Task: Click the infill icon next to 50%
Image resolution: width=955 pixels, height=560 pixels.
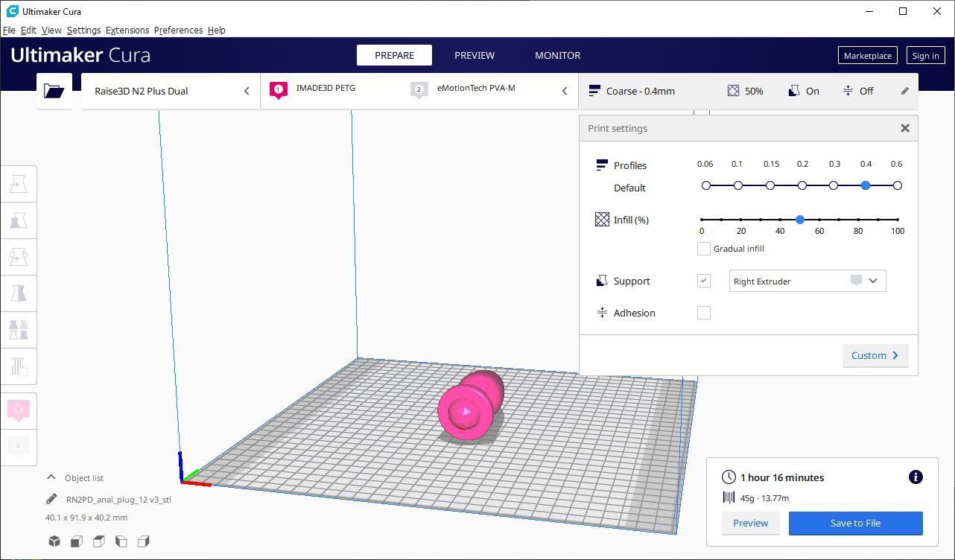Action: (x=734, y=91)
